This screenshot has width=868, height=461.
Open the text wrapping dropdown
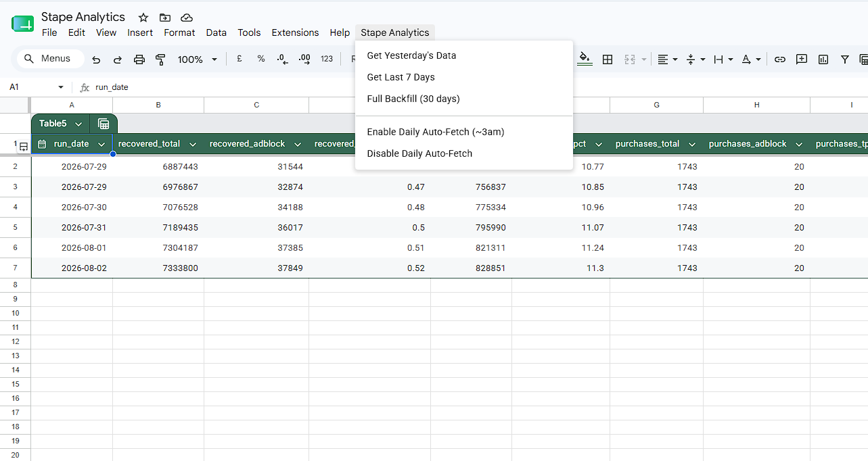(x=723, y=59)
